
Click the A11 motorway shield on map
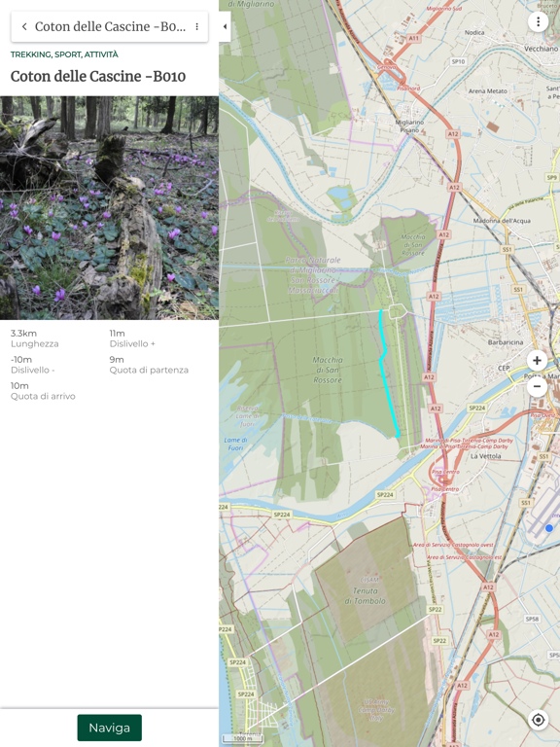(414, 38)
